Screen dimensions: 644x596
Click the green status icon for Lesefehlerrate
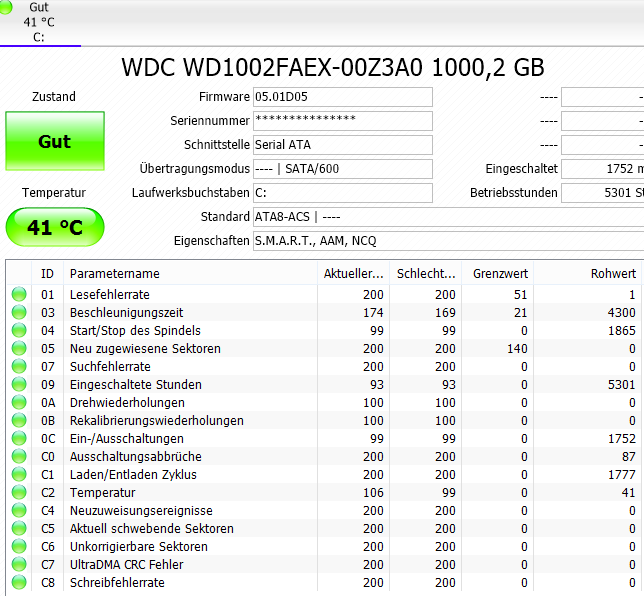click(19, 295)
